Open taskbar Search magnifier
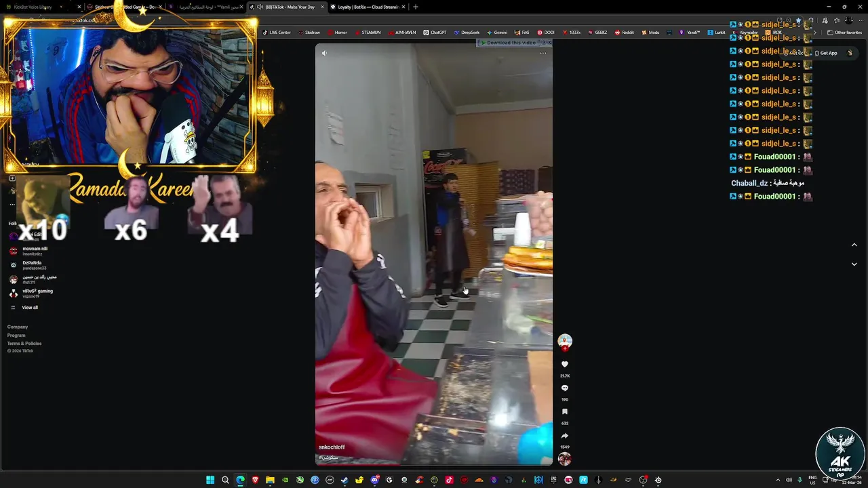Viewport: 868px width, 488px height. 225,480
